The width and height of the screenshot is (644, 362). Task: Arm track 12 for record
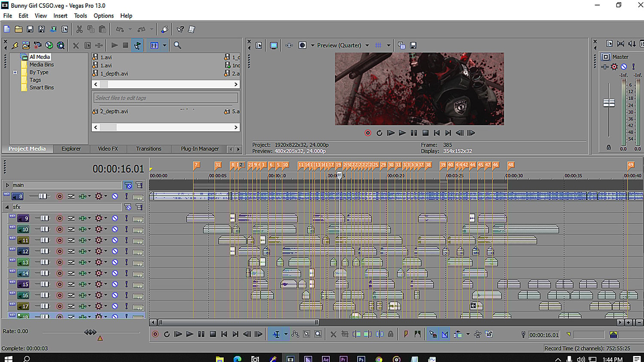60,251
